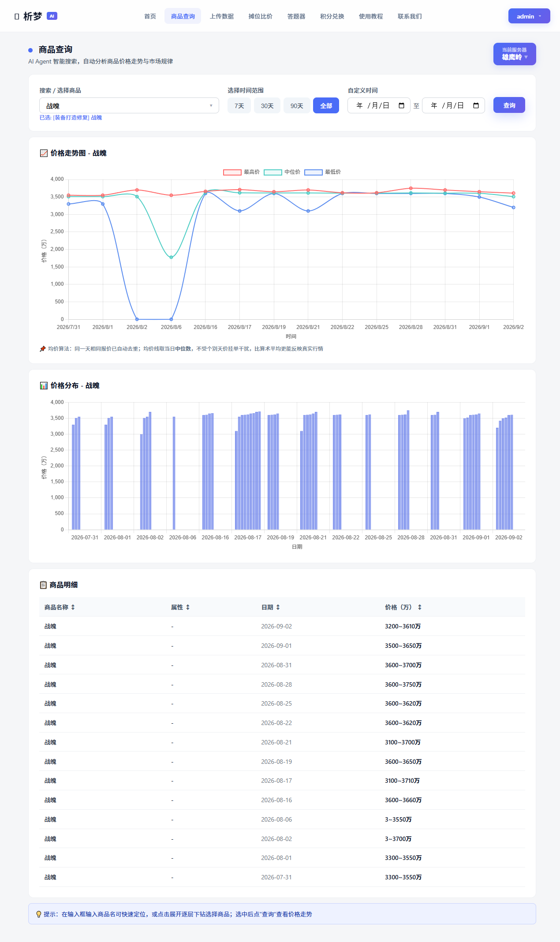Go to the 上传数据 nav tab
This screenshot has width=560, height=942.
222,16
